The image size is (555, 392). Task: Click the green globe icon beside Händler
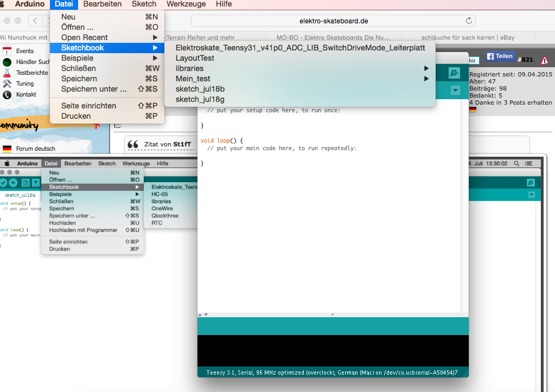7,62
